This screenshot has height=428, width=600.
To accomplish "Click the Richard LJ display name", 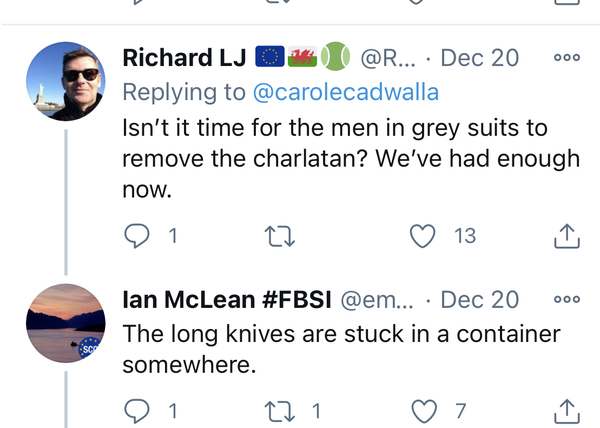I will [x=185, y=58].
